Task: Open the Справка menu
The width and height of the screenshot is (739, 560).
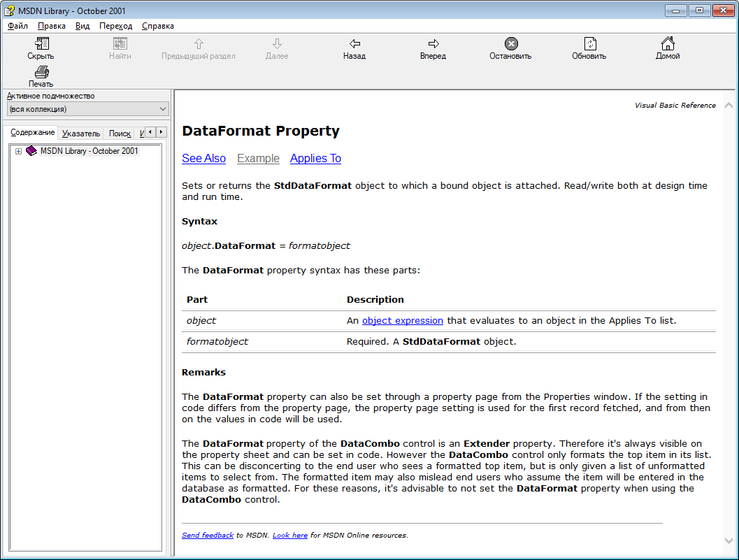Action: [x=158, y=26]
